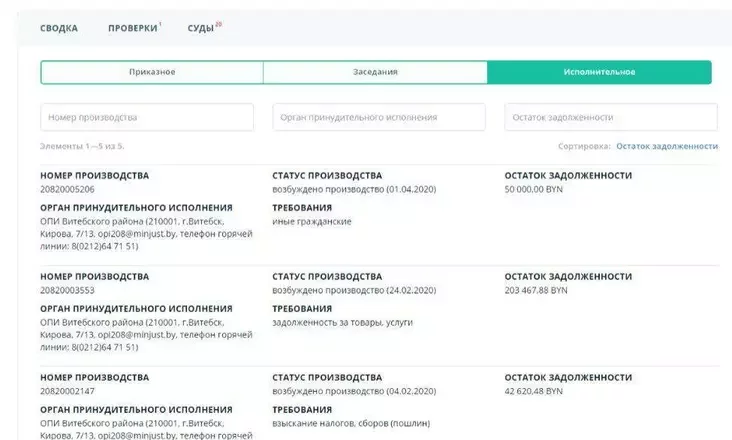This screenshot has width=732, height=440.
Task: Open the СУДЫ tab
Action: pos(201,28)
